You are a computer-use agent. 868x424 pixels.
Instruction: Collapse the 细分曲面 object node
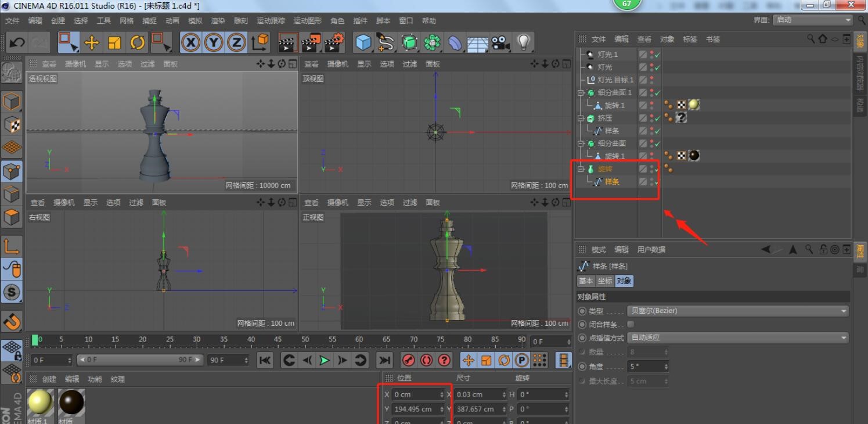coord(581,143)
